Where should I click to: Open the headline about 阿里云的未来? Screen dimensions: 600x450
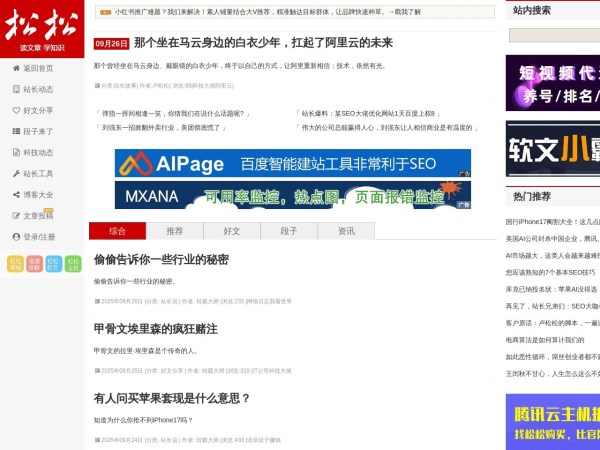click(263, 44)
